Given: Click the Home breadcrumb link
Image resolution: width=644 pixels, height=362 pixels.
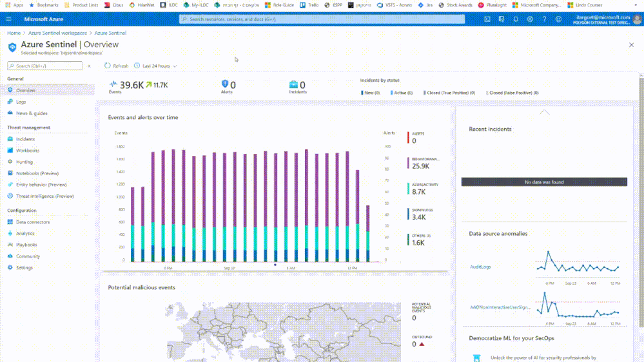Looking at the screenshot, I should (x=14, y=33).
